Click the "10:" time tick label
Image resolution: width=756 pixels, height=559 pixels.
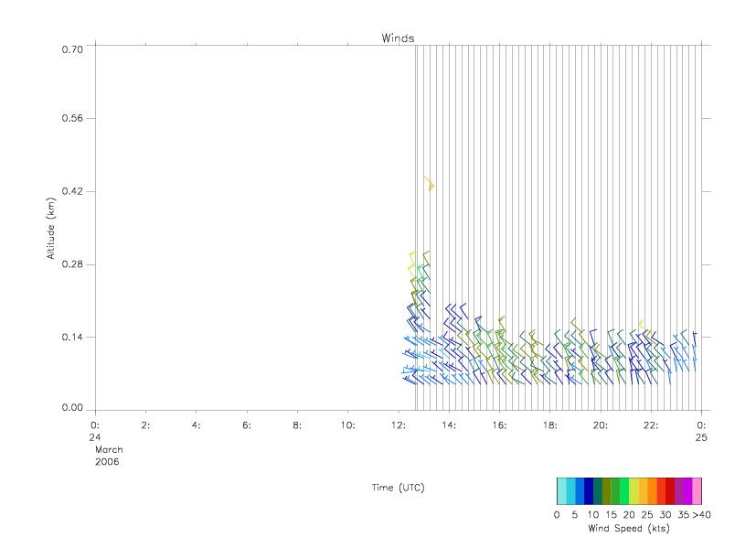pyautogui.click(x=347, y=425)
